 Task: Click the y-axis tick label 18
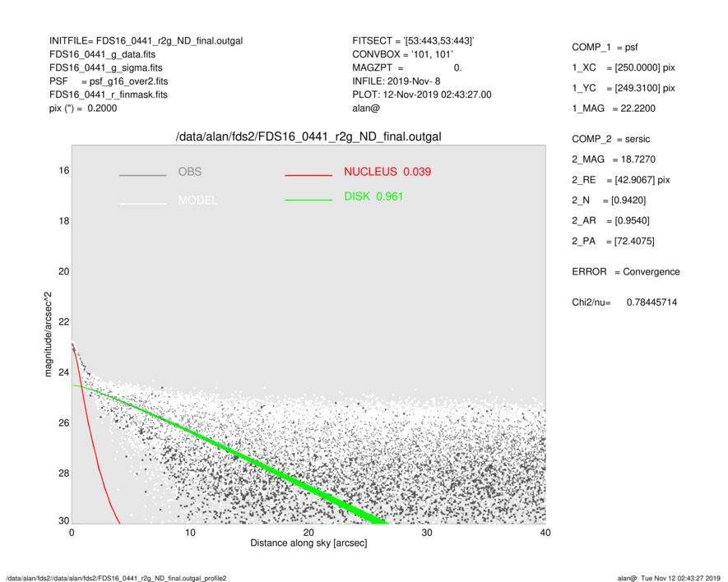(63, 221)
